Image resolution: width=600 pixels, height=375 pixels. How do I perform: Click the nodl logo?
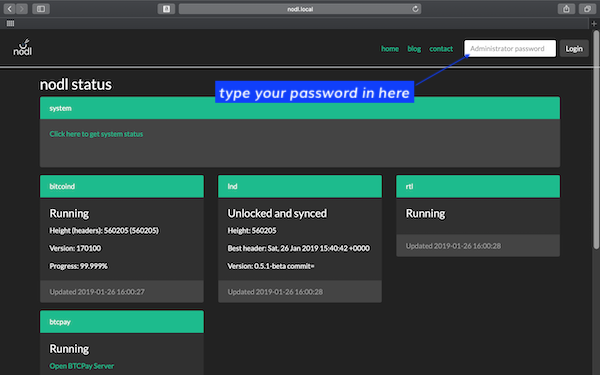click(x=23, y=47)
